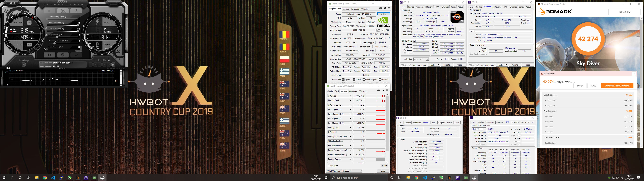
Task: Open the Caches tab in the CPU-Z Mainboard window
Action: (x=479, y=7)
